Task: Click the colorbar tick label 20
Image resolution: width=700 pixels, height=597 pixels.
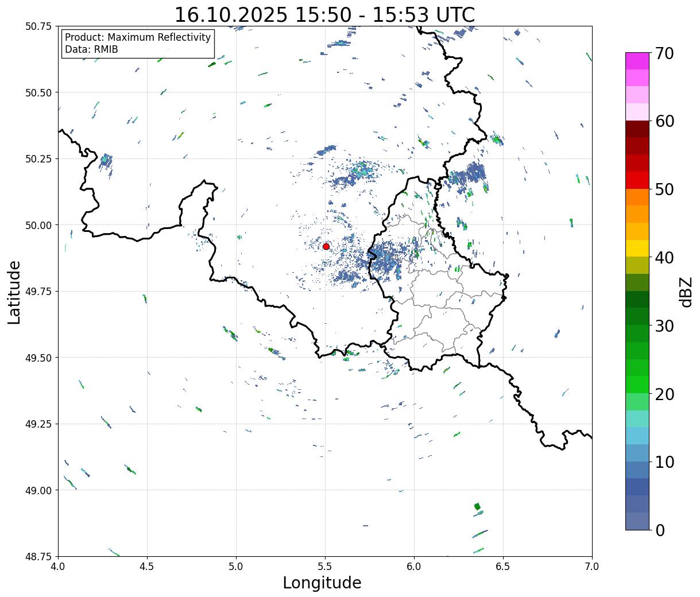Action: [664, 394]
